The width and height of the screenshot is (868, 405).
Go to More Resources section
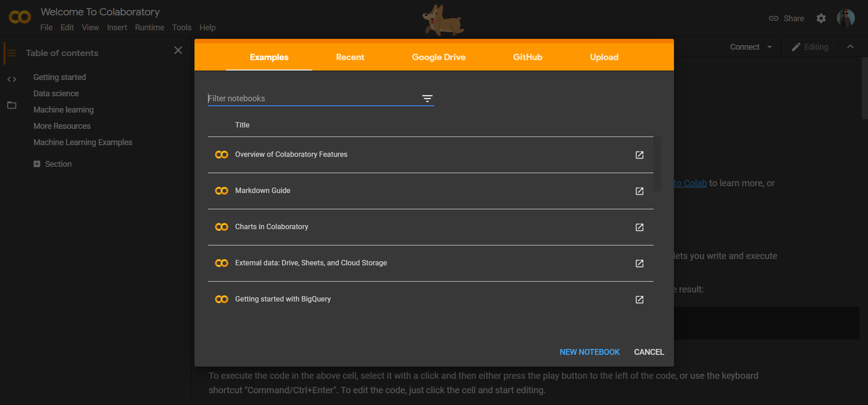62,126
